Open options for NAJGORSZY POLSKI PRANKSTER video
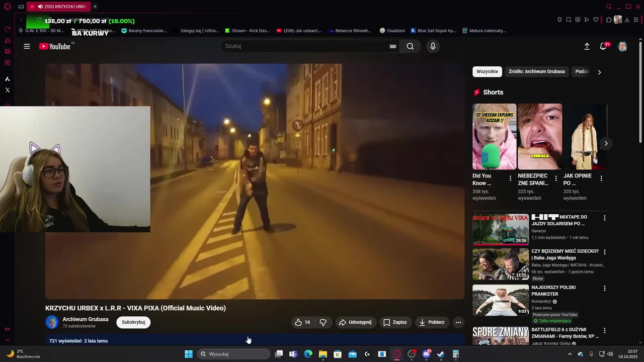Viewport: 644px width, 362px height. tap(605, 288)
